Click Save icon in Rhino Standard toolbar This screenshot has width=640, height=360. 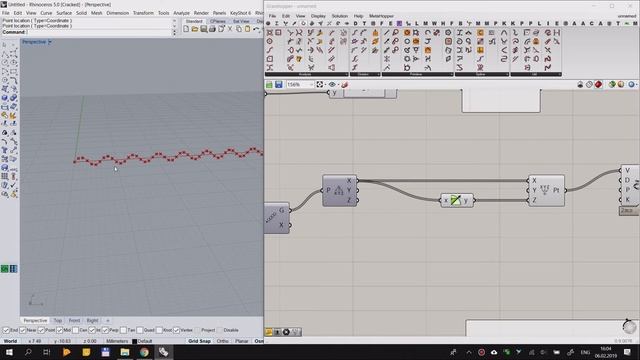[203, 29]
